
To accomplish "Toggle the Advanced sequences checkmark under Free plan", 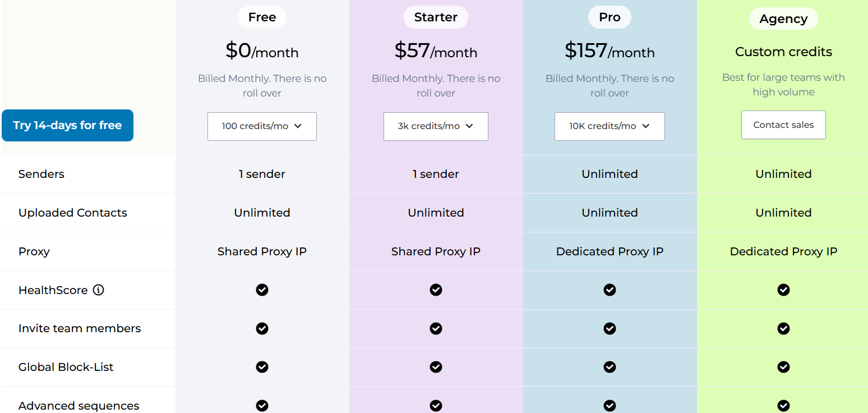I will [x=262, y=405].
